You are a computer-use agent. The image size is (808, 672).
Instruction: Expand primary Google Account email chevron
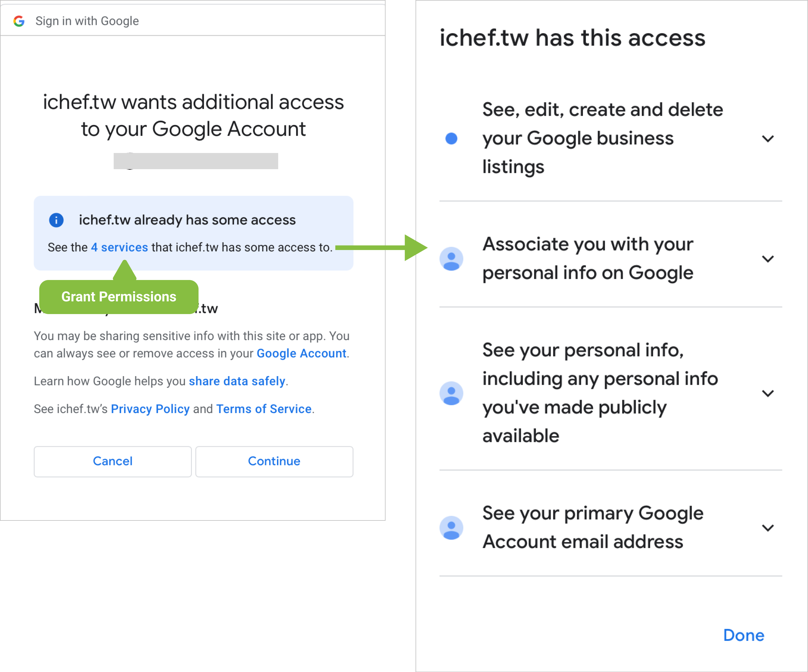click(768, 527)
